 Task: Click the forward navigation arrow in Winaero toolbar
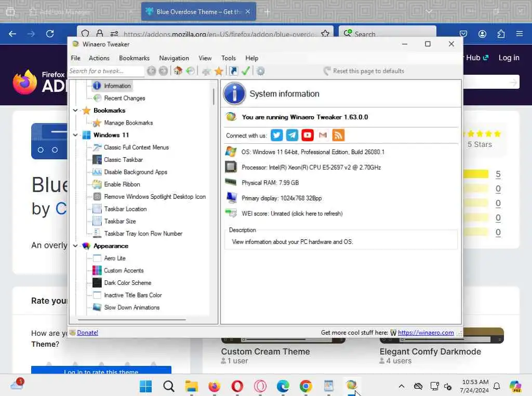[163, 71]
